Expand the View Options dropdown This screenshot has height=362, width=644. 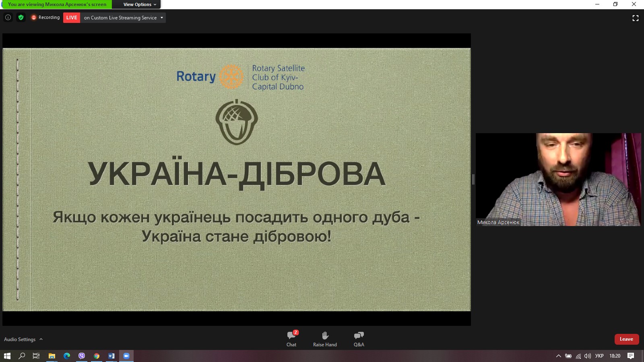(x=139, y=4)
